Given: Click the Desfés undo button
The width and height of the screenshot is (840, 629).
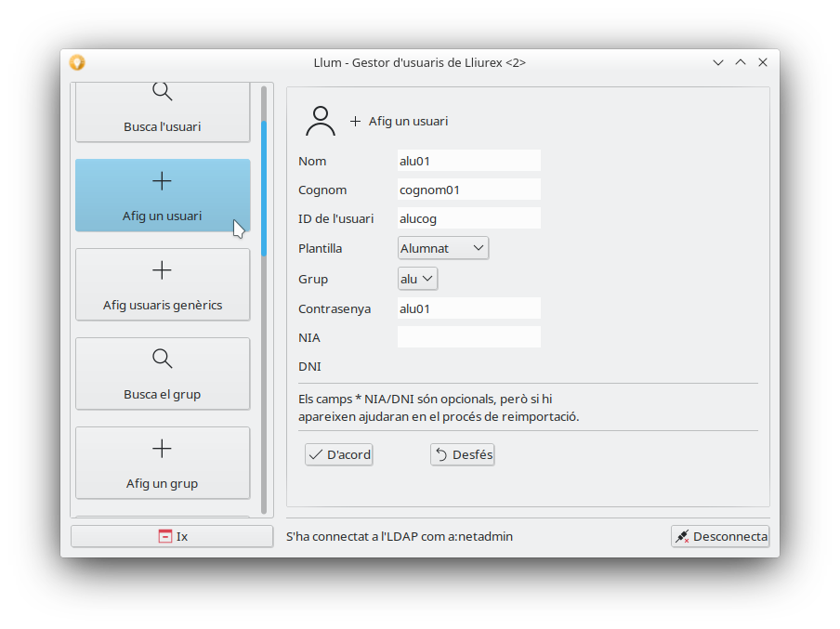Looking at the screenshot, I should tap(463, 455).
